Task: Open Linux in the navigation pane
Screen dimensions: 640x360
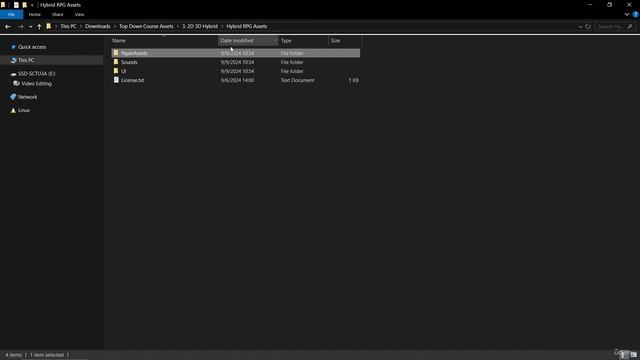Action: pyautogui.click(x=24, y=110)
